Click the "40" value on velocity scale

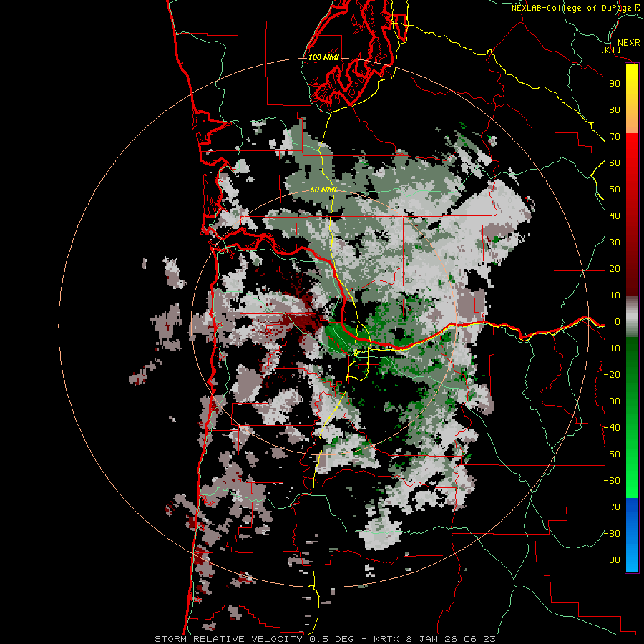pos(615,216)
